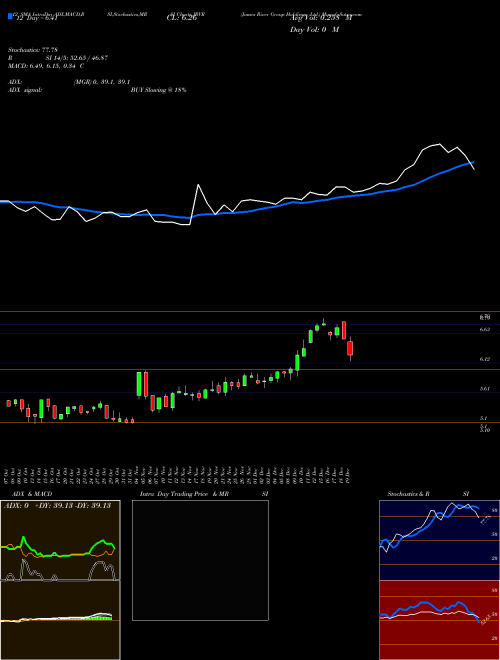Click the 'Day Vol: 0 M' label
The image size is (500, 660).
click(314, 29)
